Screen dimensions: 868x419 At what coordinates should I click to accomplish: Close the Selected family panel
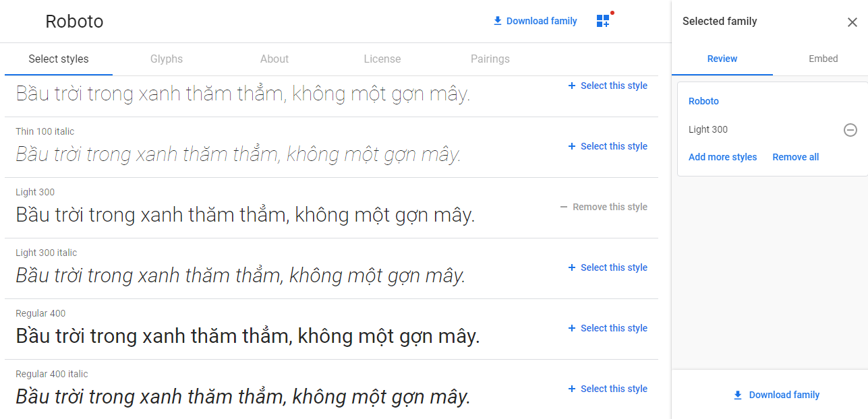(x=852, y=22)
